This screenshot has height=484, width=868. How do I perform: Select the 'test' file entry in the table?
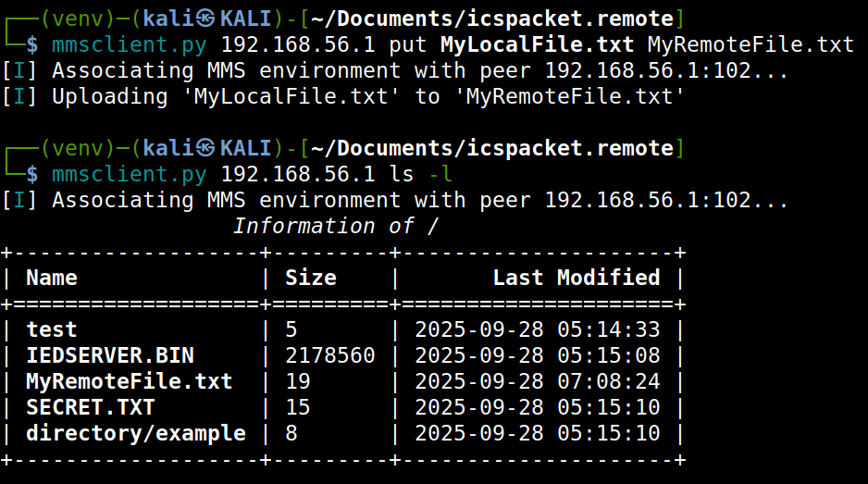(52, 329)
